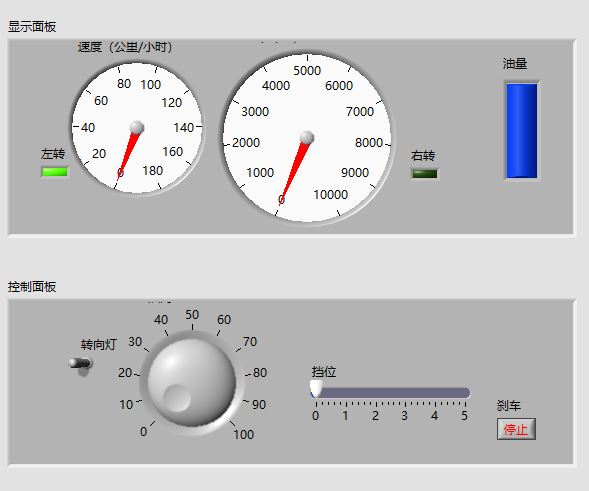Click the speedometer needle pivot hub

click(x=137, y=127)
